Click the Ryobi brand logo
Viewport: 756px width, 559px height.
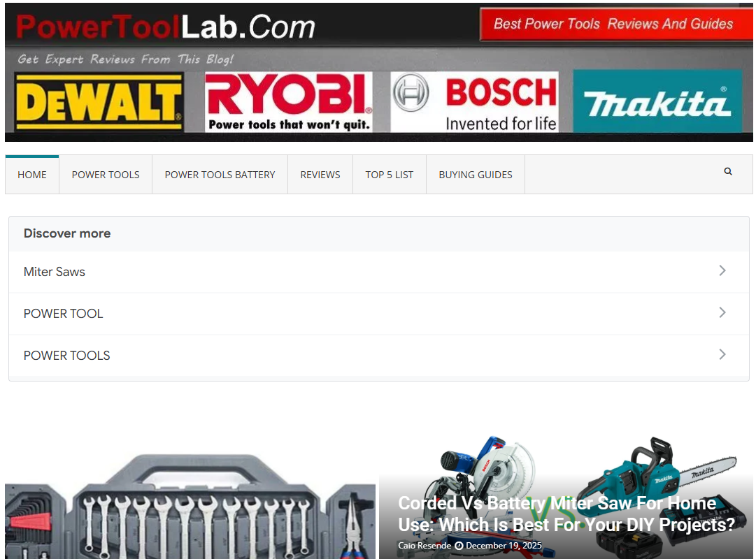pyautogui.click(x=288, y=102)
